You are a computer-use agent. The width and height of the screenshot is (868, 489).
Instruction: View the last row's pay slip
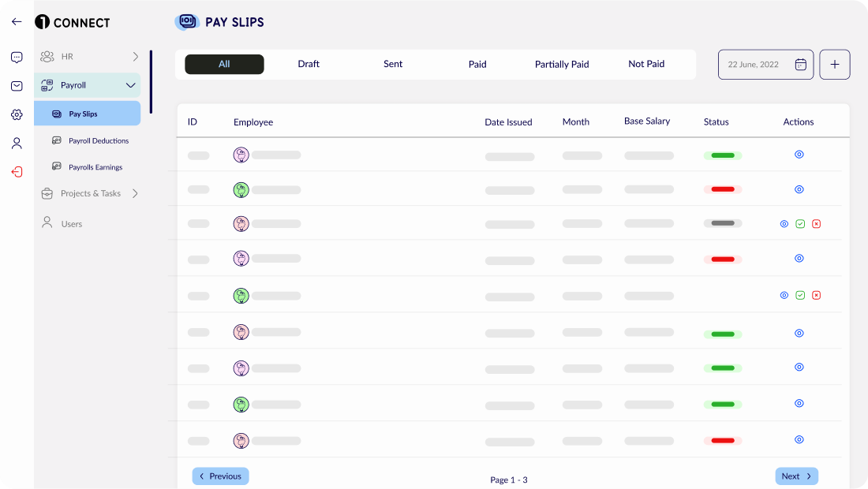coord(799,440)
